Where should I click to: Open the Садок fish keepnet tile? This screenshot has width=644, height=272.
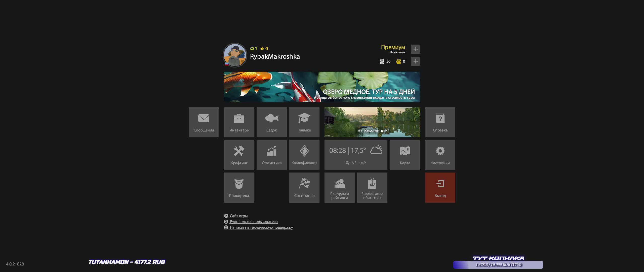pos(271,122)
